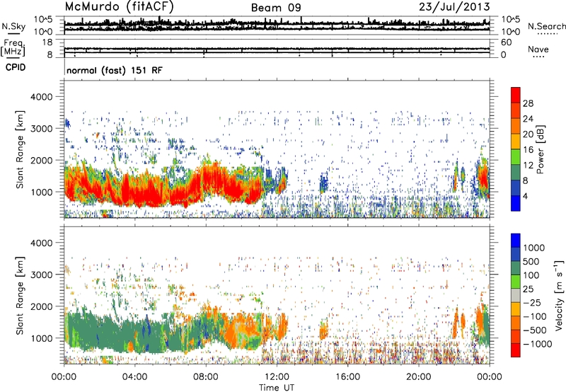Select the -500 label on velocity colorbar
Viewport: 566px width, 392px height.
click(x=535, y=330)
